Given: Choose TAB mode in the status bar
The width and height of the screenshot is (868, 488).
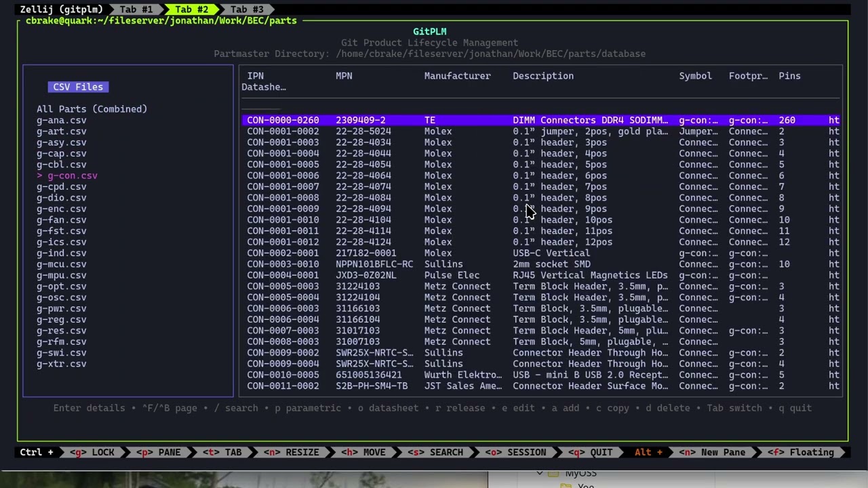Looking at the screenshot, I should tap(222, 452).
